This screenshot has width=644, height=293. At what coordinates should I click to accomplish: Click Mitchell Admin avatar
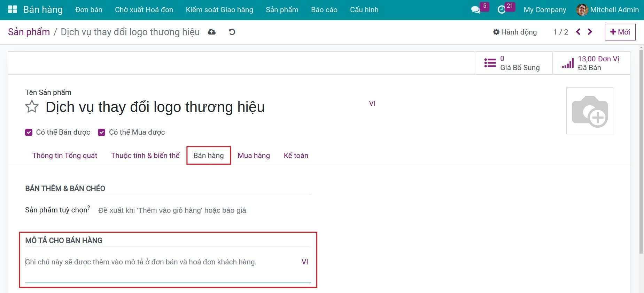(x=582, y=10)
